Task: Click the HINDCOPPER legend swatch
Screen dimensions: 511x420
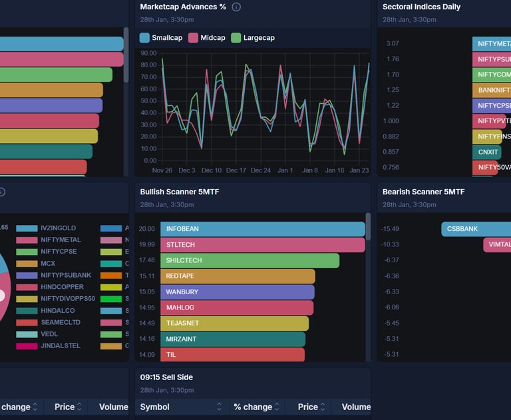Action: (27, 287)
